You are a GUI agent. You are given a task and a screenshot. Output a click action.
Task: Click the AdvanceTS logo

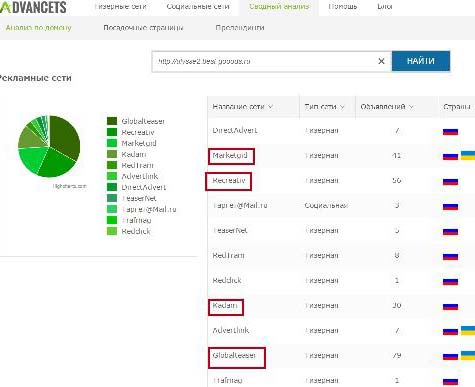click(x=33, y=7)
